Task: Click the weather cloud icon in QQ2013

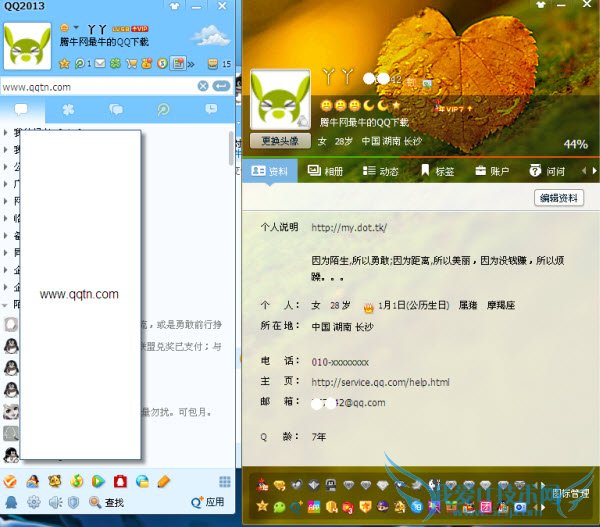Action: pos(210,35)
